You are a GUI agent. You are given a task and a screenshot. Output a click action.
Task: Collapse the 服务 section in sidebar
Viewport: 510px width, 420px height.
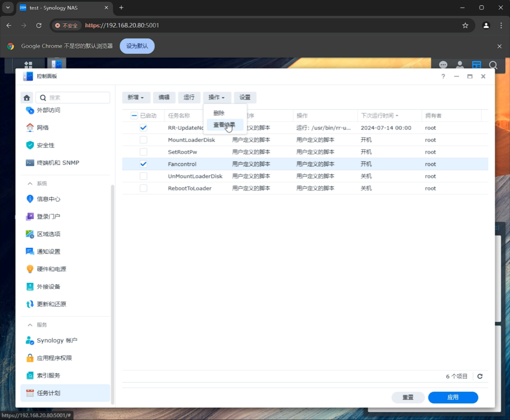coord(30,325)
